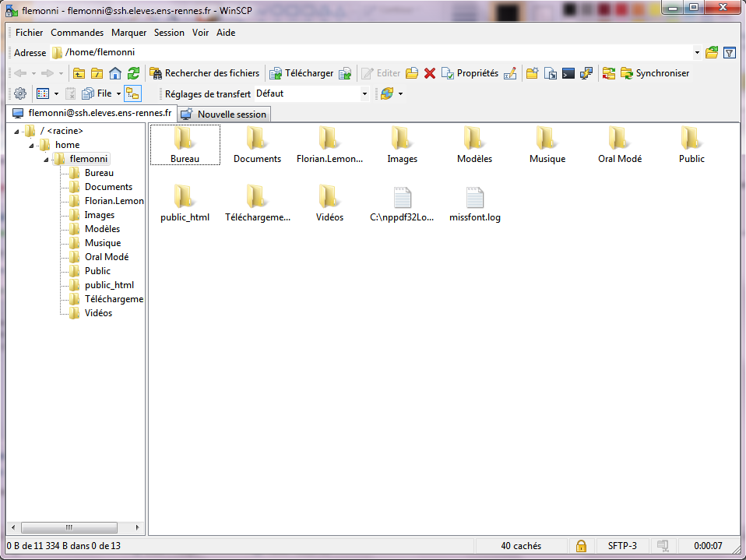Click the File queue copy icon
The height and width of the screenshot is (560, 746).
click(x=88, y=93)
